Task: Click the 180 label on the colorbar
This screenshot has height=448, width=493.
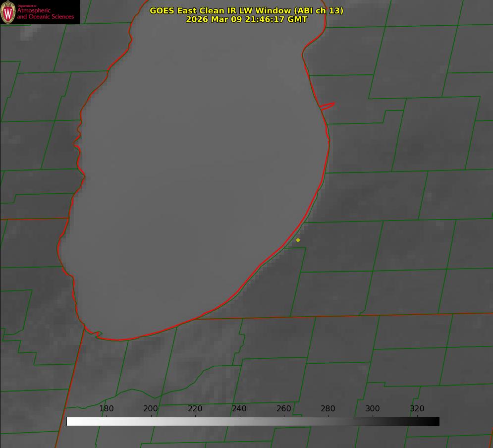Action: click(x=107, y=409)
